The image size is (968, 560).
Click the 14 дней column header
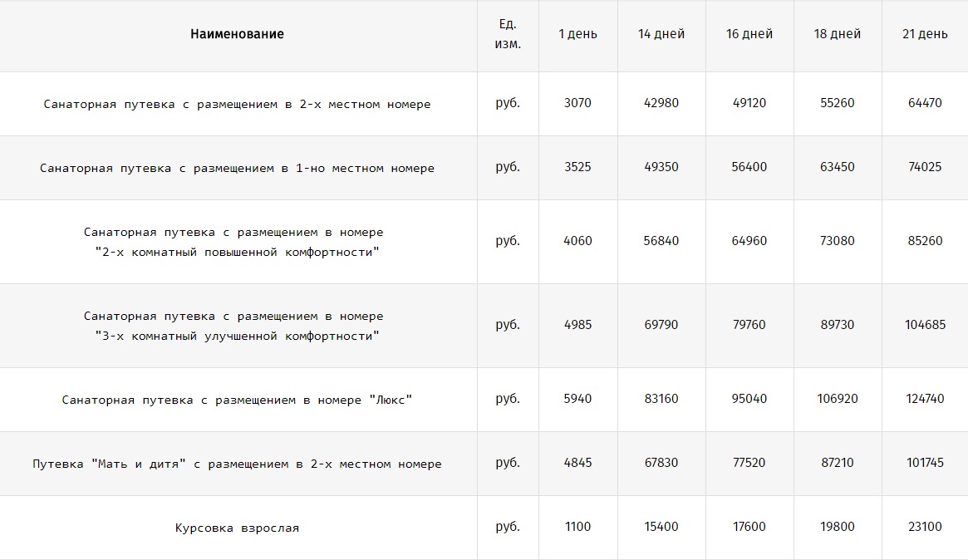point(661,34)
